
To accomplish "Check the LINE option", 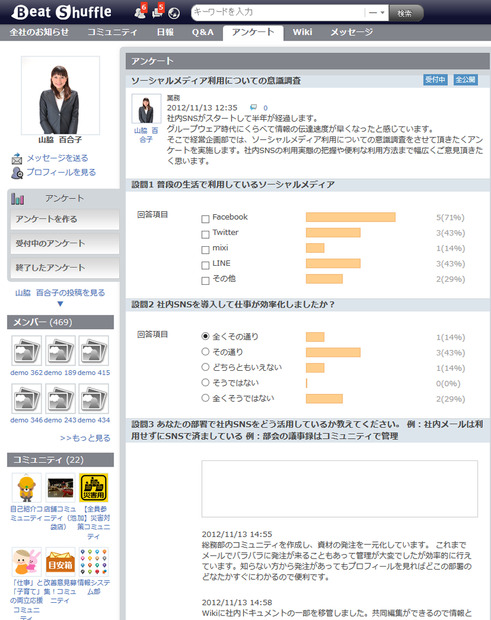I will [x=205, y=265].
